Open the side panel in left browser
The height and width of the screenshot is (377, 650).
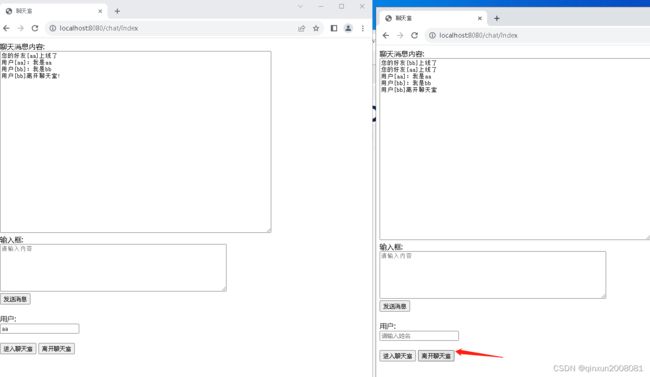334,28
